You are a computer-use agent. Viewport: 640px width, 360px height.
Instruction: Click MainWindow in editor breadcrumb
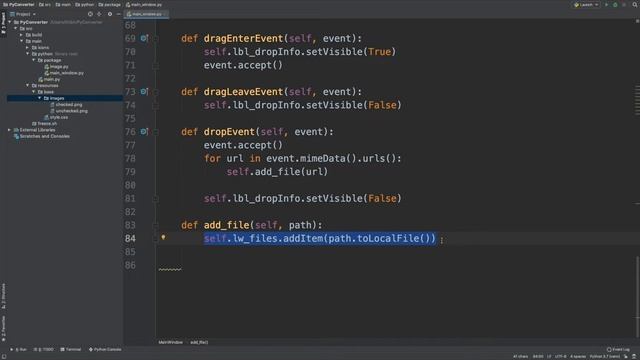[x=171, y=342]
